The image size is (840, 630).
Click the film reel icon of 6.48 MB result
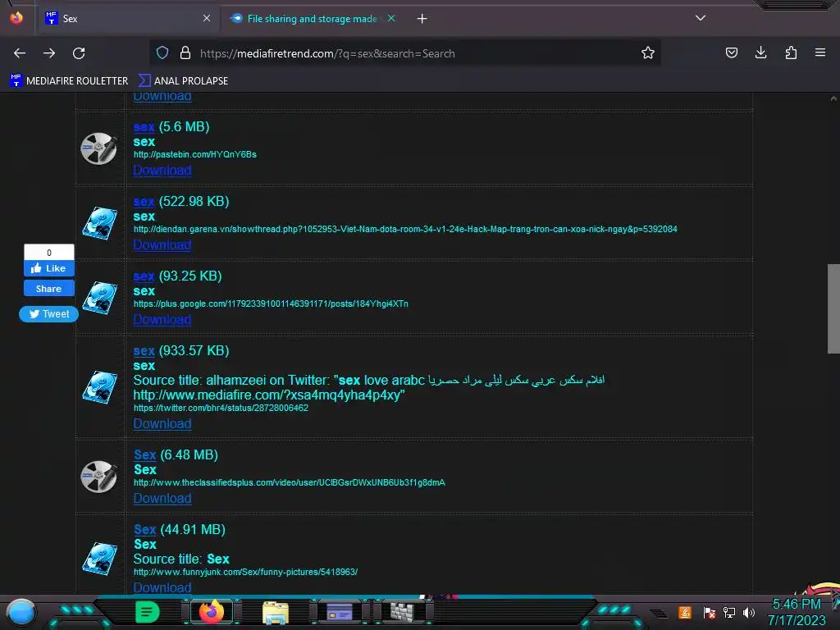point(99,477)
